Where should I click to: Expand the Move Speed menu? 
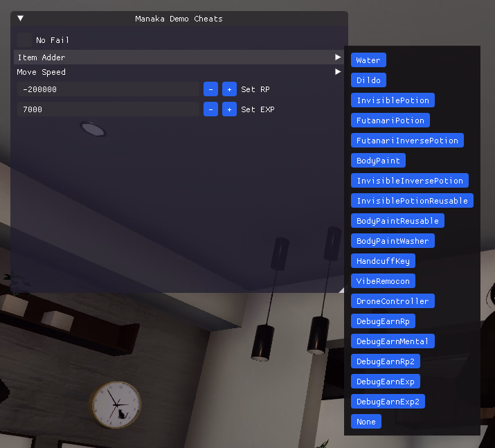pos(179,72)
